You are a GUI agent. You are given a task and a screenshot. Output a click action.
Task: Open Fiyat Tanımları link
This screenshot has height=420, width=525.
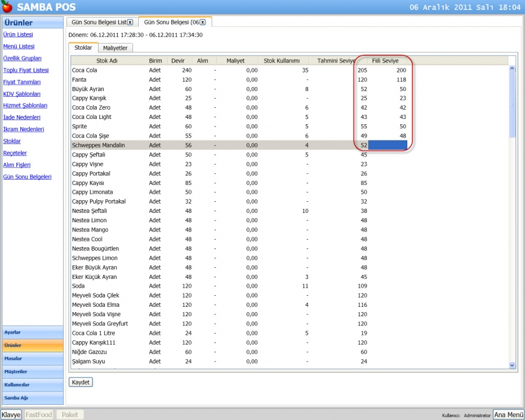(22, 82)
